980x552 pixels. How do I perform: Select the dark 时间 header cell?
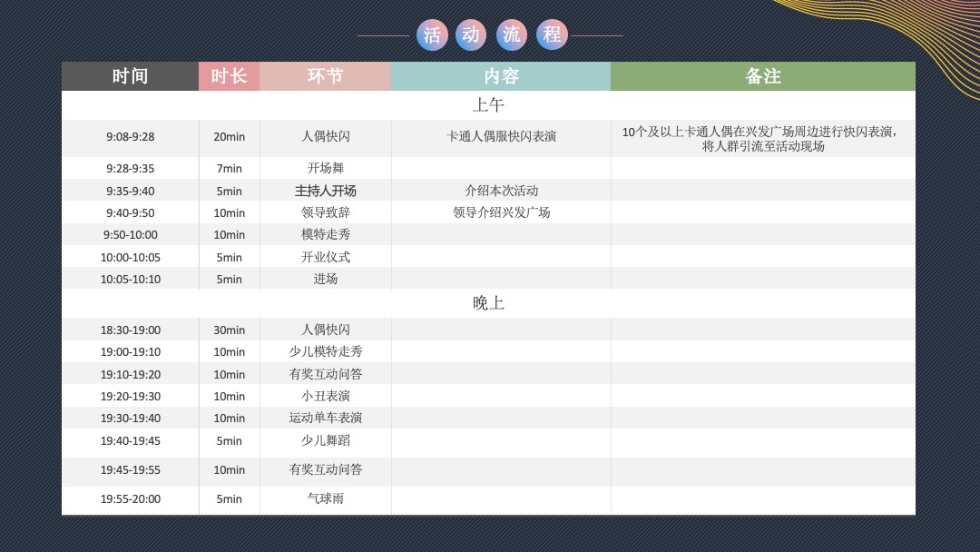click(130, 76)
